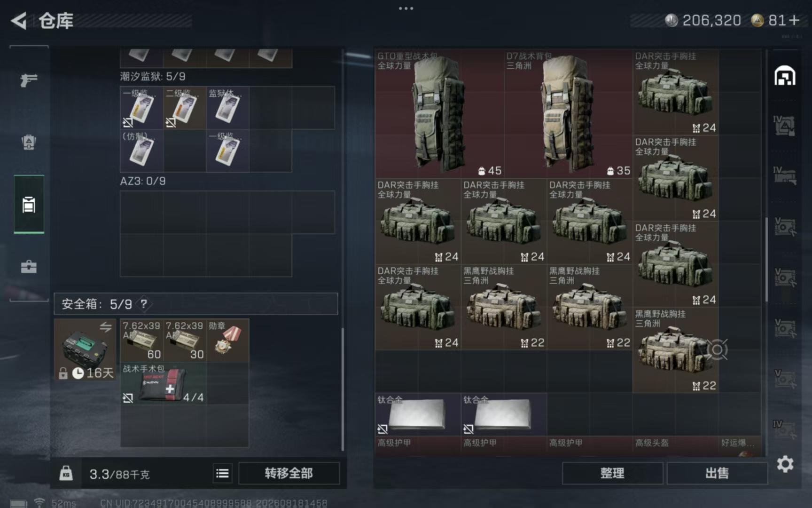Tap the safe box help question mark
Viewport: 812px width, 508px height.
pyautogui.click(x=144, y=304)
